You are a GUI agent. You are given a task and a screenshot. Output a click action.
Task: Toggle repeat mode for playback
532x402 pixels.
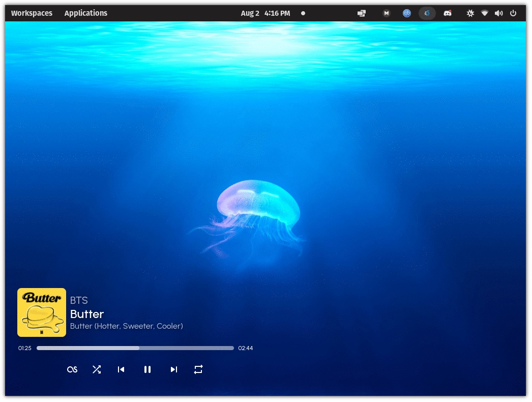coord(198,369)
